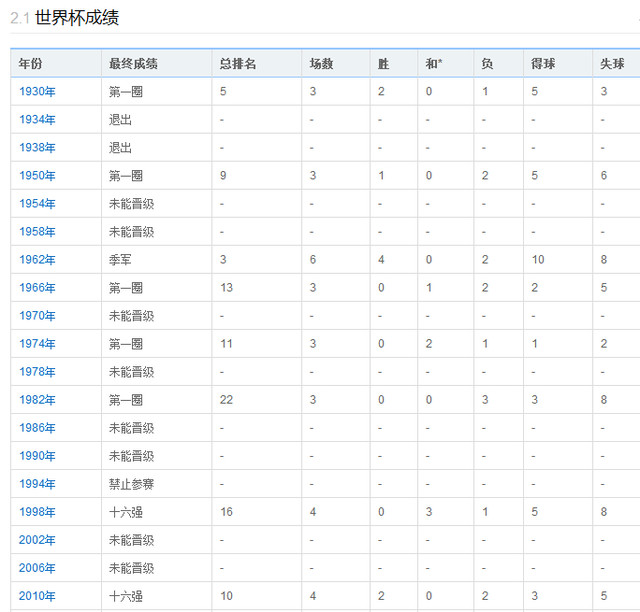640x612 pixels.
Task: Click the 总排名 column header
Action: tap(238, 64)
